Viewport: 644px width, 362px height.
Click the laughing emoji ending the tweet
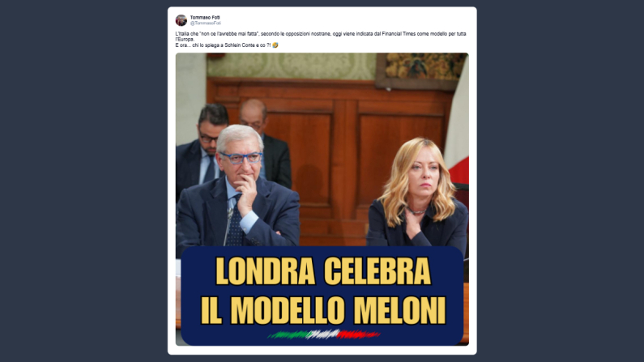[x=275, y=45]
